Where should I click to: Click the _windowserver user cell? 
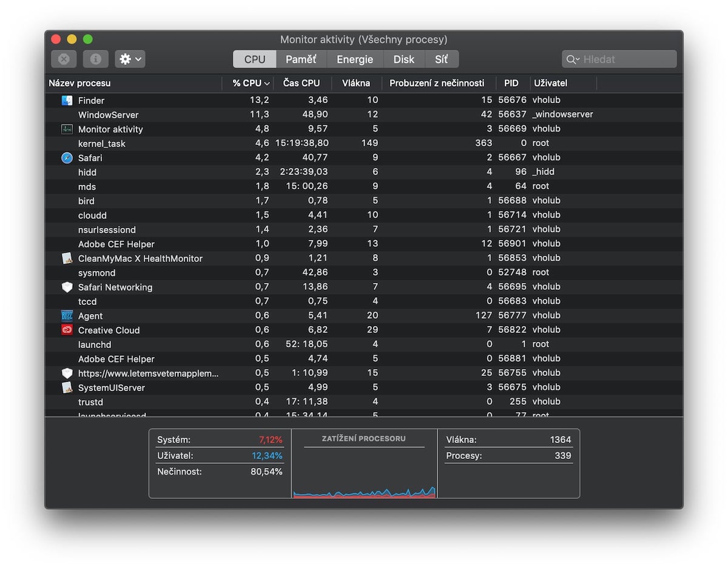[562, 114]
